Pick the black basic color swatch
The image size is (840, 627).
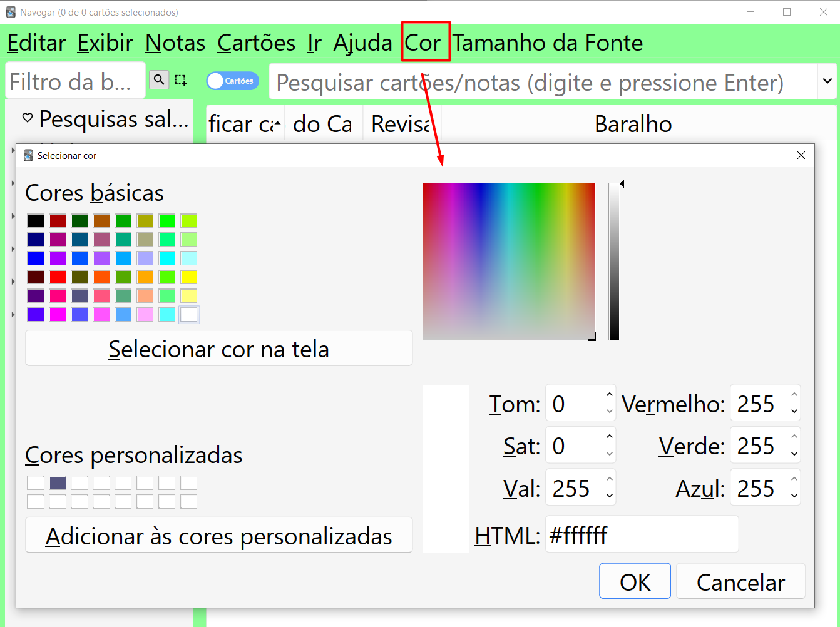click(36, 221)
